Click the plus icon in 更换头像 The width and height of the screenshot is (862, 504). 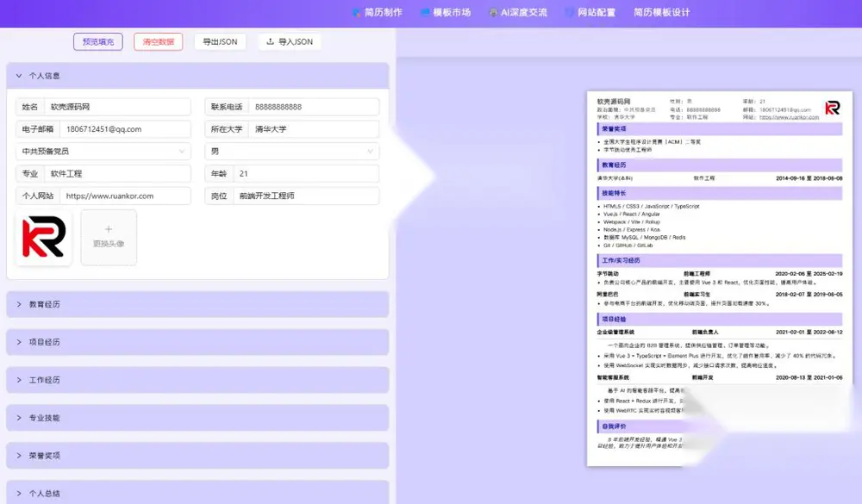109,229
